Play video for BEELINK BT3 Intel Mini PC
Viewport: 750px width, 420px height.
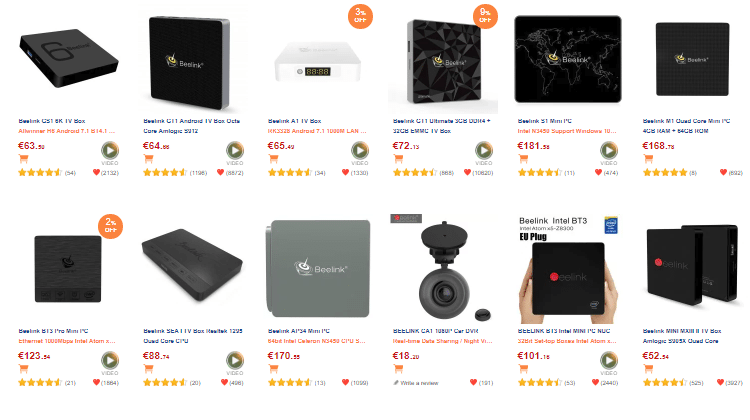point(608,361)
